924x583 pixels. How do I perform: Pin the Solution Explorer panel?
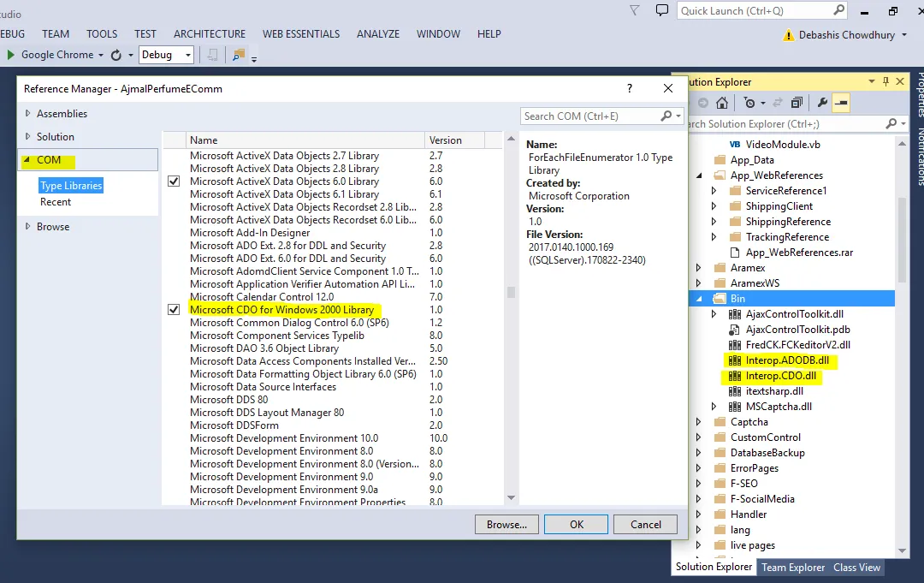click(x=885, y=82)
